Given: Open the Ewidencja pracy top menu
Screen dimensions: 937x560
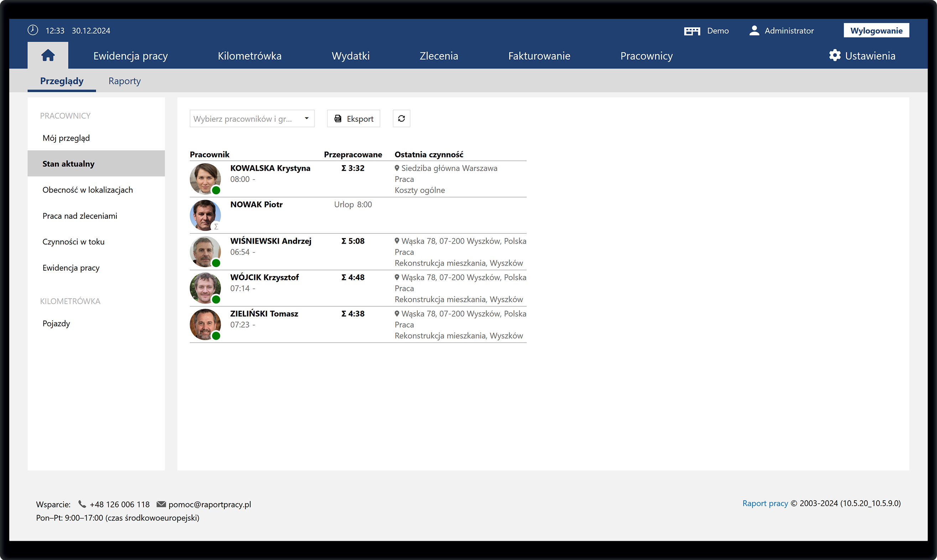Looking at the screenshot, I should 130,56.
